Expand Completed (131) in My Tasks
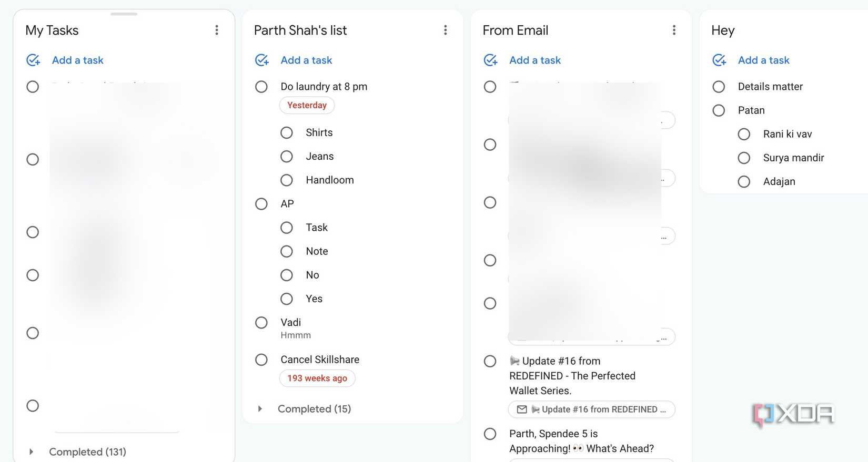The image size is (868, 462). click(31, 451)
